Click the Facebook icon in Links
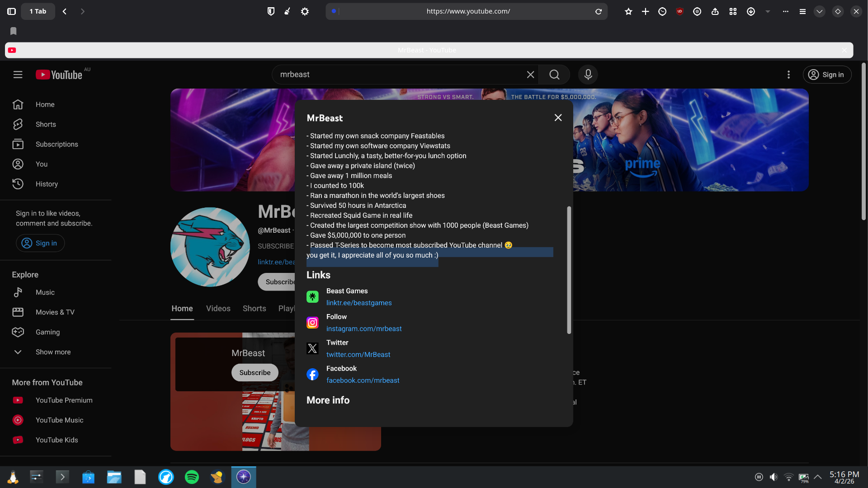868x488 pixels. pyautogui.click(x=312, y=374)
